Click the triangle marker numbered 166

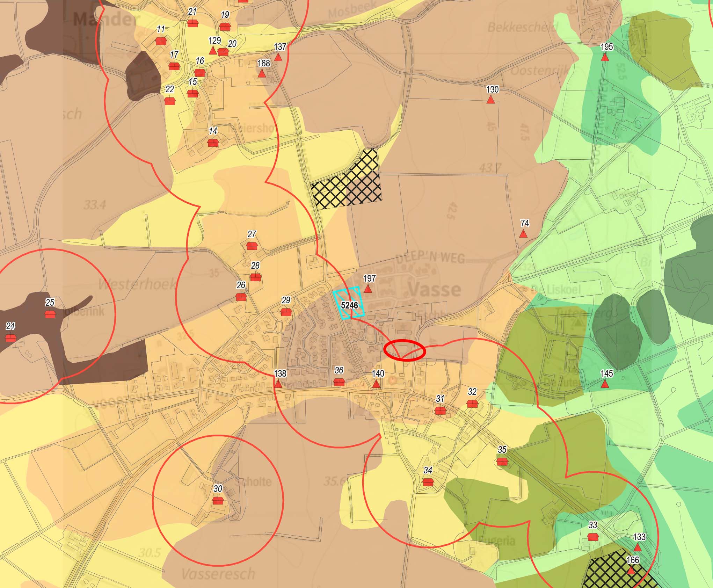631,571
